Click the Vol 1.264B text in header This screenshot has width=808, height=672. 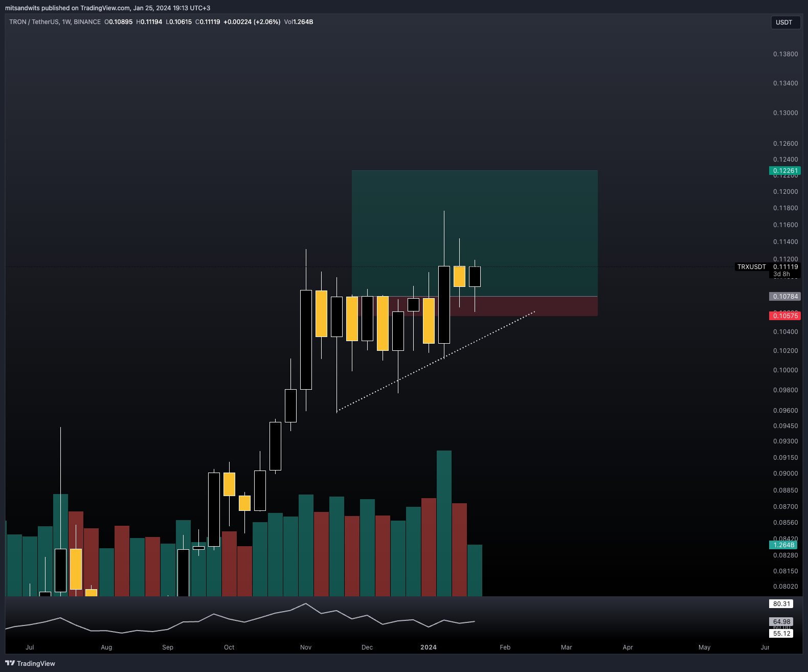coord(299,22)
